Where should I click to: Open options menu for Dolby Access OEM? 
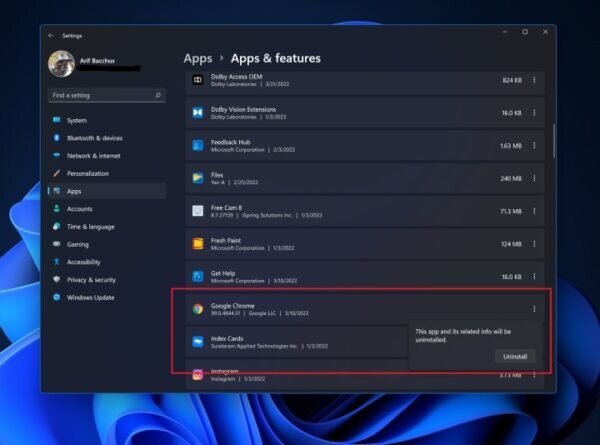[534, 80]
